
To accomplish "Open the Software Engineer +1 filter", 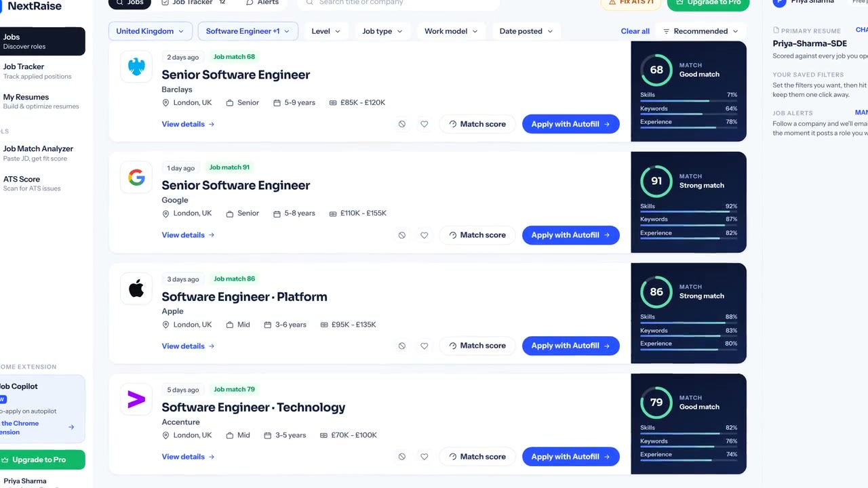I will [x=248, y=31].
